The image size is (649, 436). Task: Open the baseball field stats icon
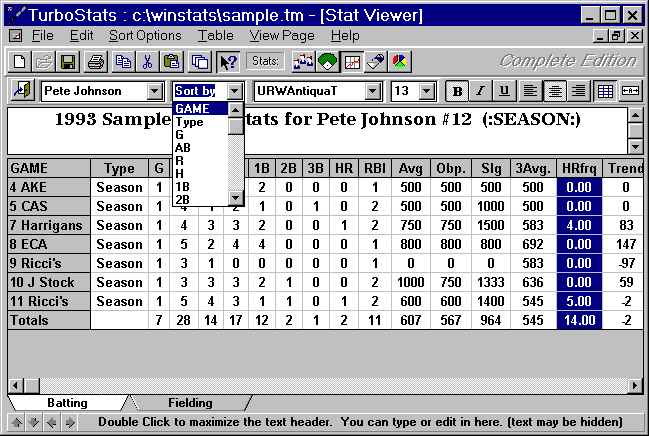(327, 62)
